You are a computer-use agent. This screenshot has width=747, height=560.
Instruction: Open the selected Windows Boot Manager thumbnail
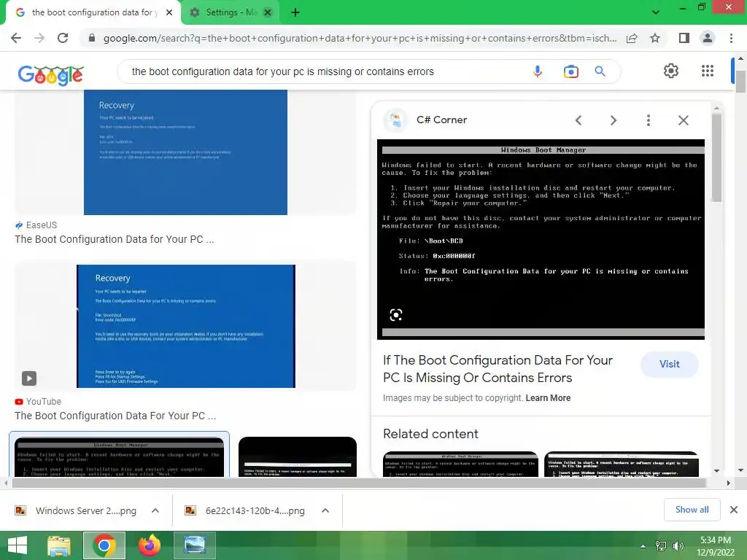pyautogui.click(x=119, y=456)
